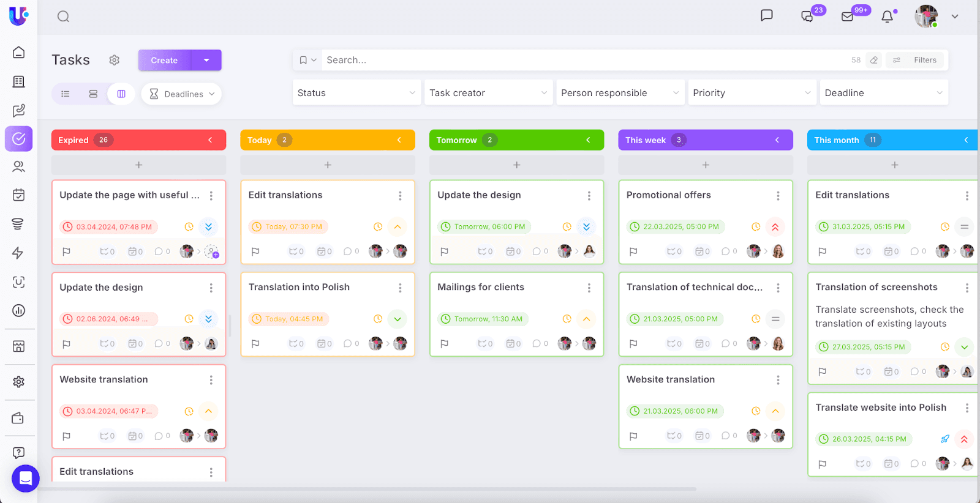The width and height of the screenshot is (980, 503).
Task: Switch to the list view layout
Action: (x=66, y=94)
